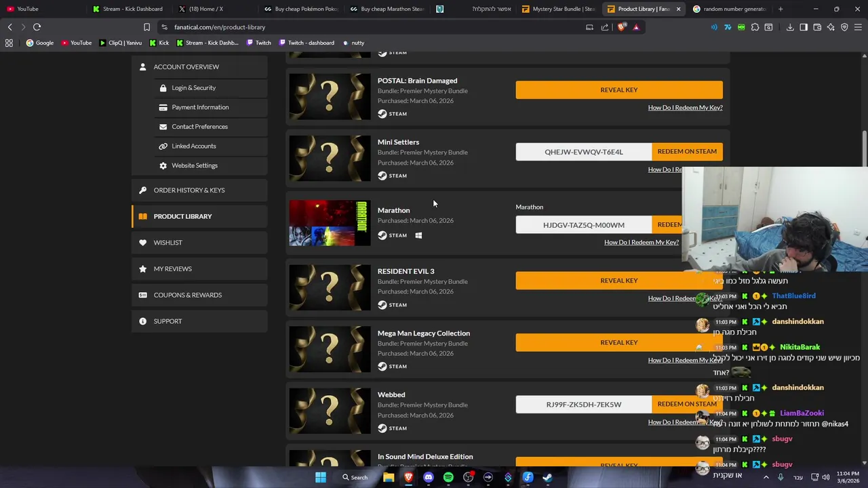Open Steam from taskbar
Screen dimensions: 868x488
pyautogui.click(x=547, y=477)
